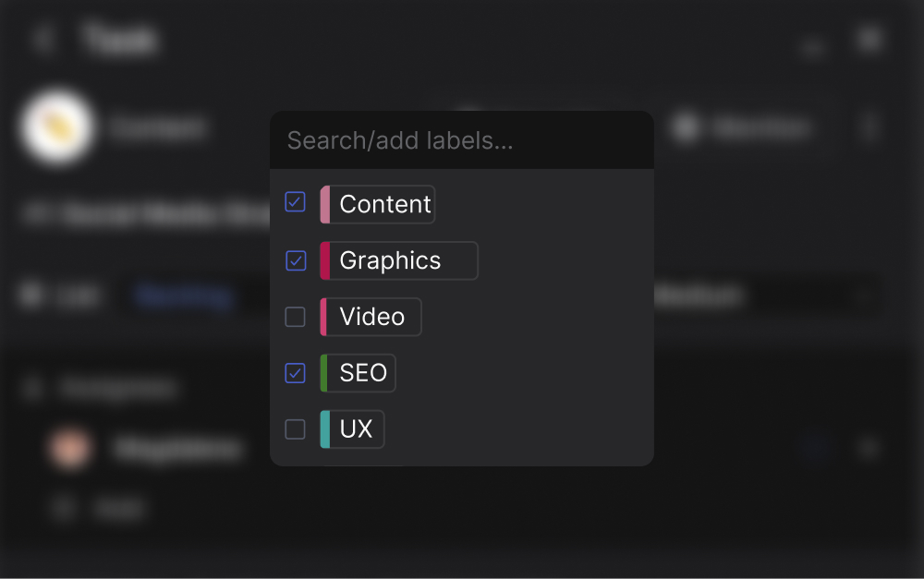
Task: Open the Backlog status selector
Action: click(181, 296)
